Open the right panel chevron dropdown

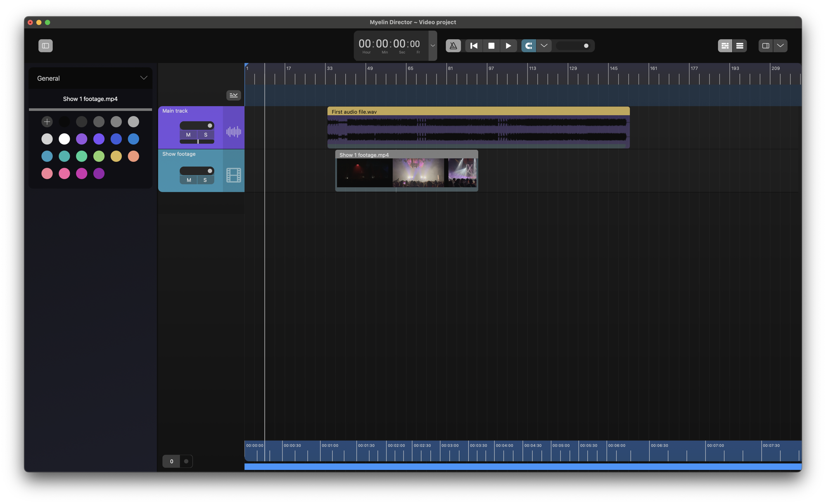click(x=780, y=46)
